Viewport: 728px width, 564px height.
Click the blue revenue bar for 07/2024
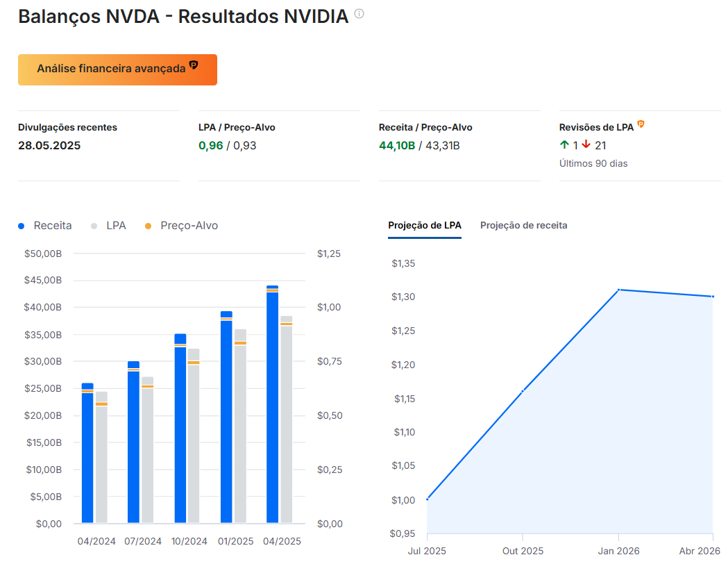(x=134, y=442)
